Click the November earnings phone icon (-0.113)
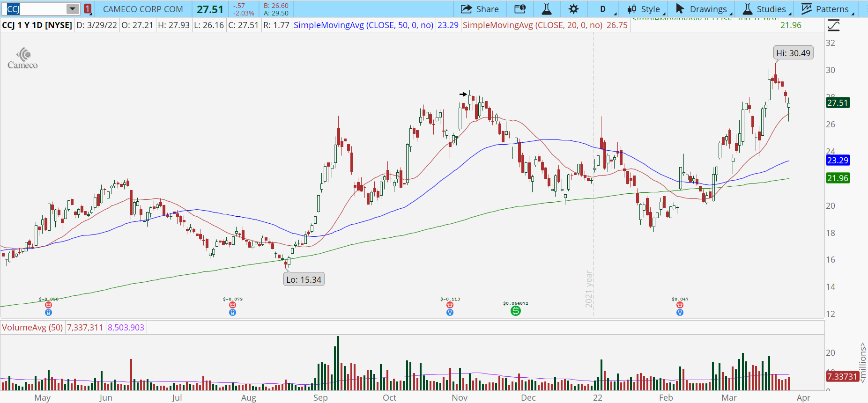Image resolution: width=868 pixels, height=403 pixels. coord(450,305)
